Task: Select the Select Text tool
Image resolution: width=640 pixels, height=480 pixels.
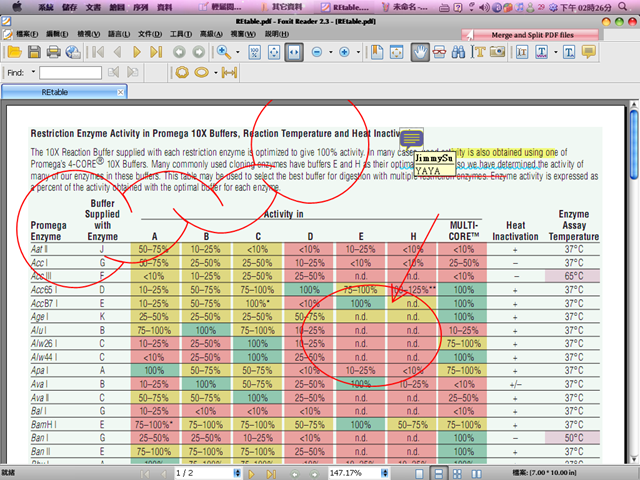Action: coord(478,52)
